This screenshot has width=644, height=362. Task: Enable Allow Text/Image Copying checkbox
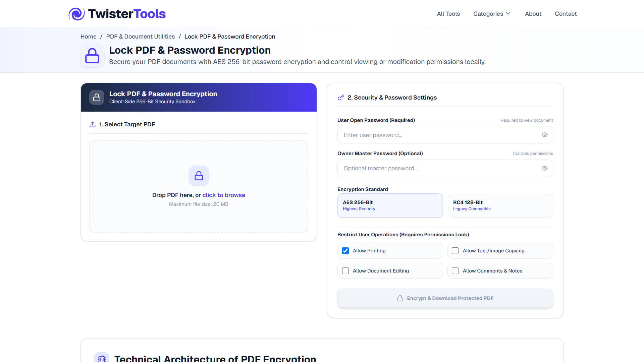[x=455, y=251]
